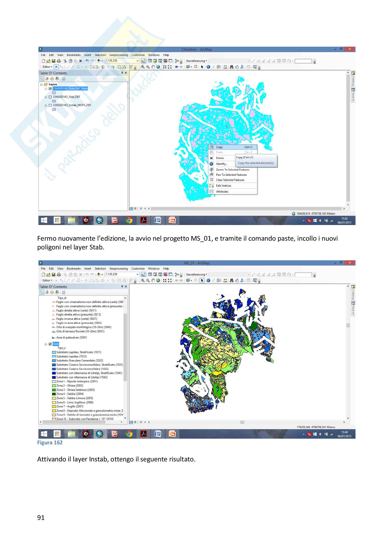The image size is (392, 554).
Task: Toggle the Stab layer visibility checkbox
Action: [x=50, y=344]
